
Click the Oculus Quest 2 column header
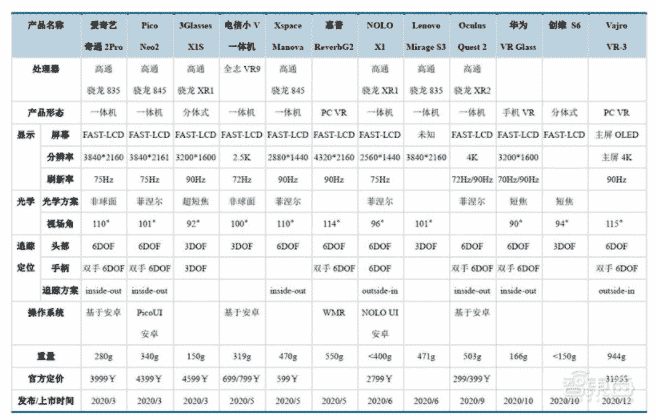pyautogui.click(x=472, y=36)
